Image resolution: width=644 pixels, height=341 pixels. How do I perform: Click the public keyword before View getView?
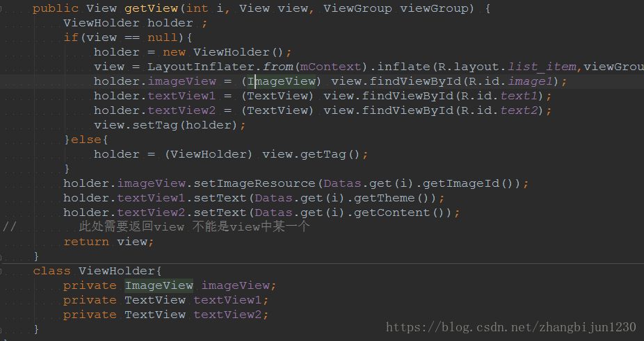tap(56, 8)
